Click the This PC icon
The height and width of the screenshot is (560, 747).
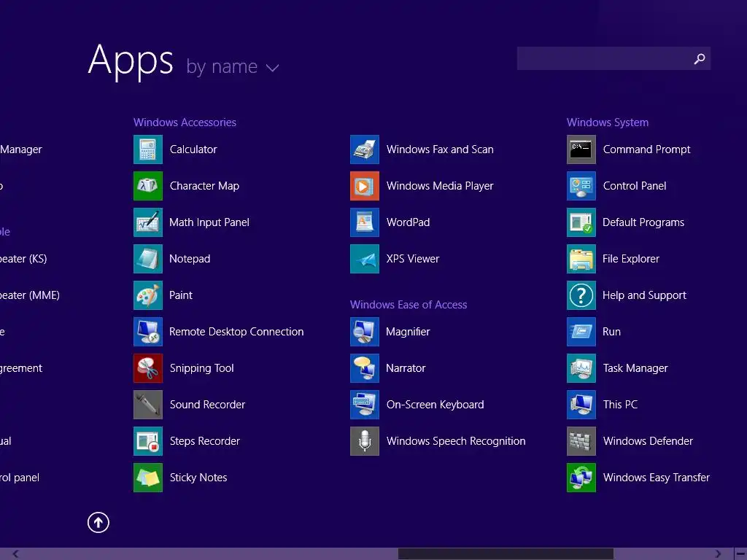pyautogui.click(x=581, y=404)
